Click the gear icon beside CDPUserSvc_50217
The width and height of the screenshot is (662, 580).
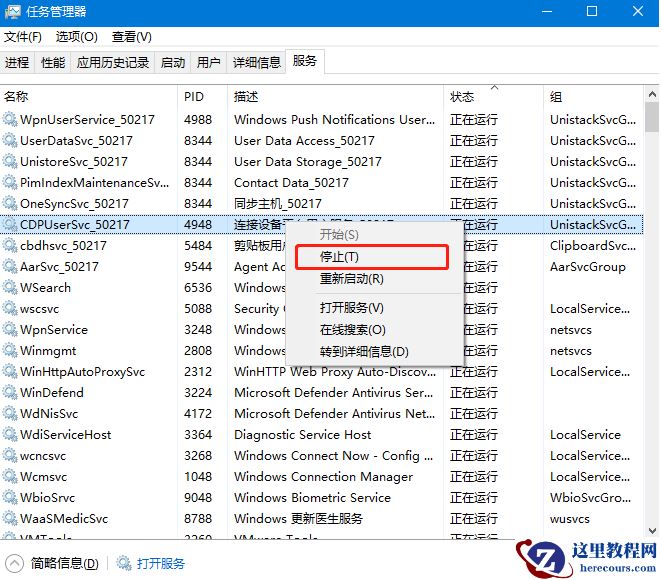coord(10,225)
